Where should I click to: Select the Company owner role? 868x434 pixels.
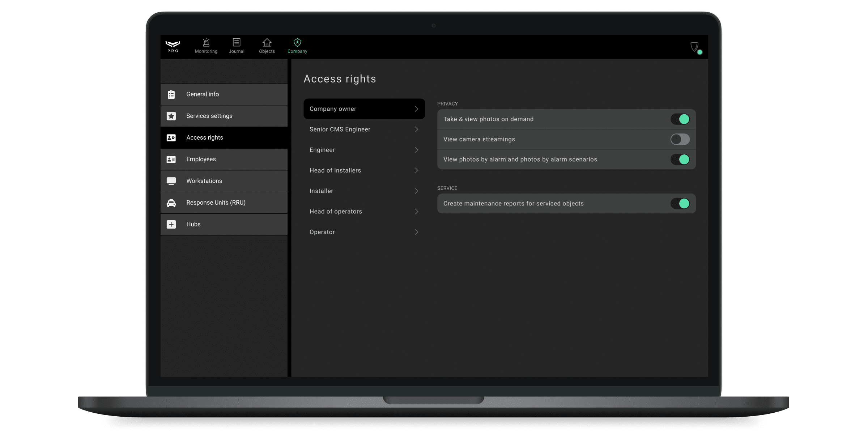(364, 109)
